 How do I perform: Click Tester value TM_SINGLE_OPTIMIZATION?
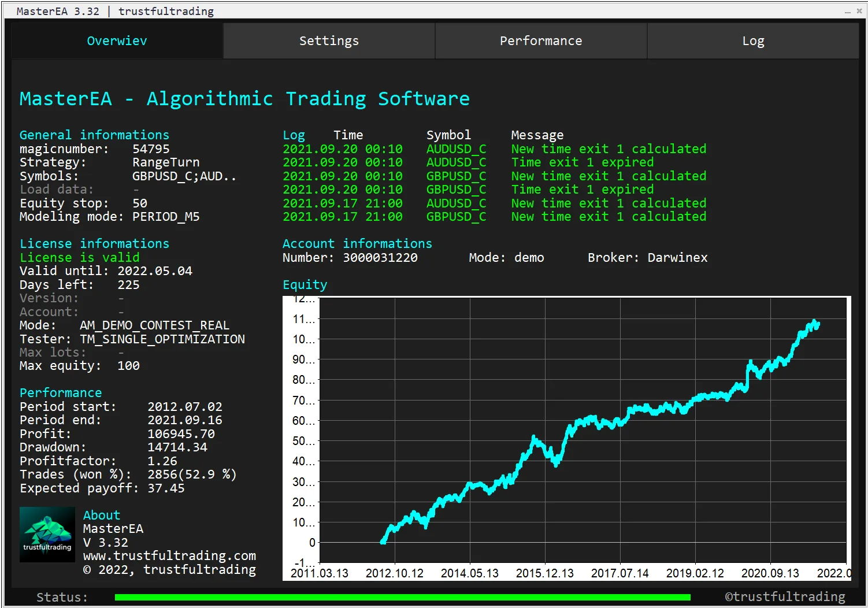(162, 339)
